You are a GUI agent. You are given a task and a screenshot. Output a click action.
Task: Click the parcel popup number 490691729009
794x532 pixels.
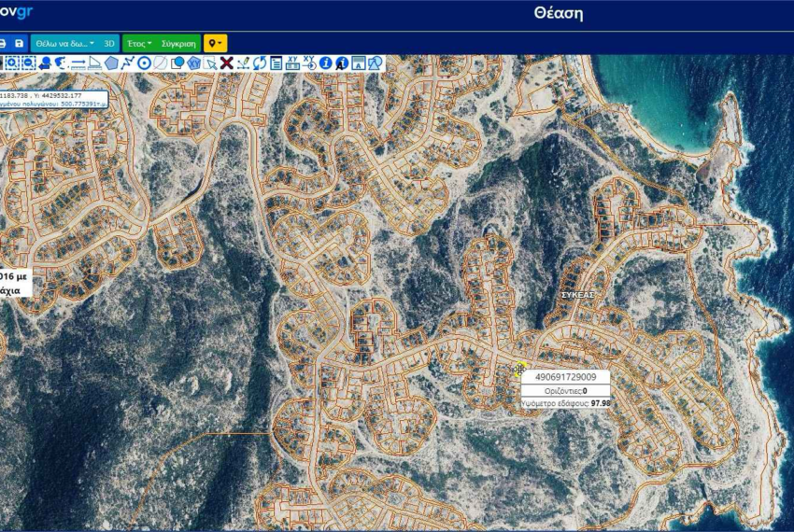point(565,377)
